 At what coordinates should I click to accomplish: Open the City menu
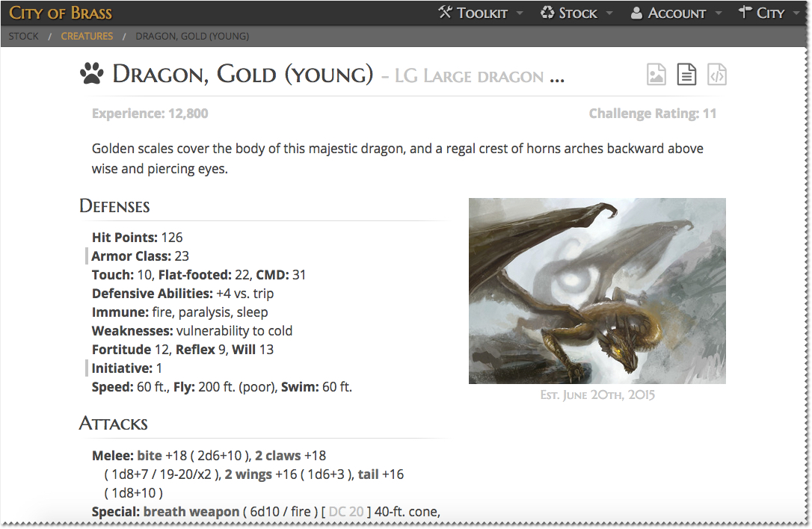(x=770, y=13)
